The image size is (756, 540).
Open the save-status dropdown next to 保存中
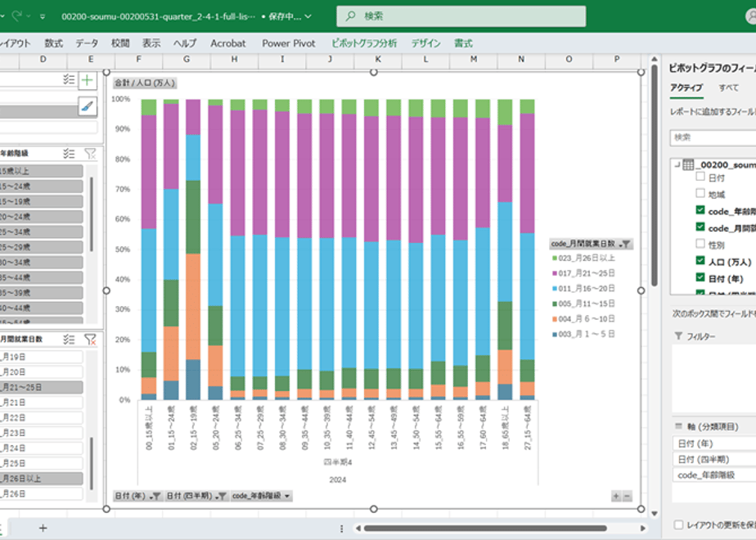click(x=308, y=16)
